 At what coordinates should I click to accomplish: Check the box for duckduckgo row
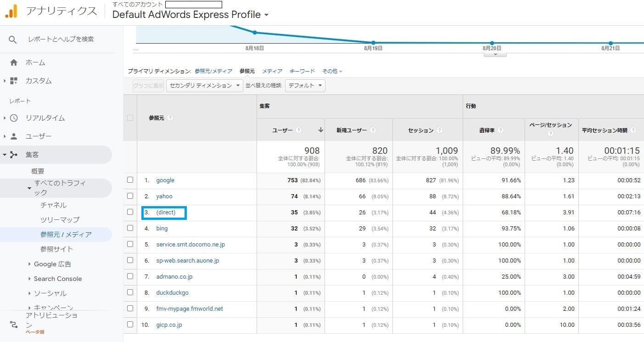click(130, 292)
